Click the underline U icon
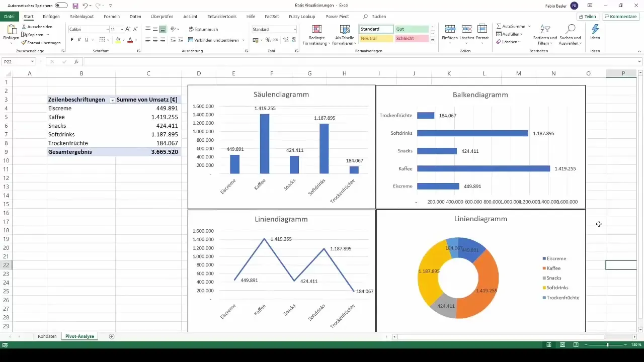The image size is (644, 362). coord(87,40)
